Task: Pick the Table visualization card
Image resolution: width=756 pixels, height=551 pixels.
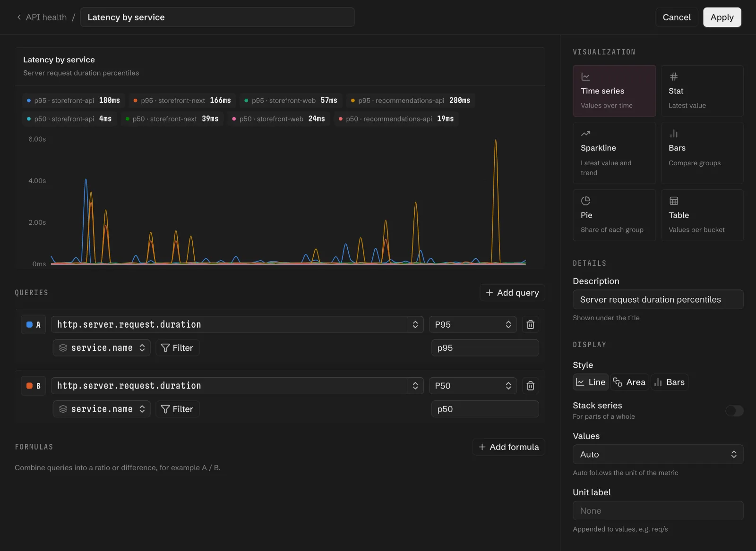Action: pos(702,215)
